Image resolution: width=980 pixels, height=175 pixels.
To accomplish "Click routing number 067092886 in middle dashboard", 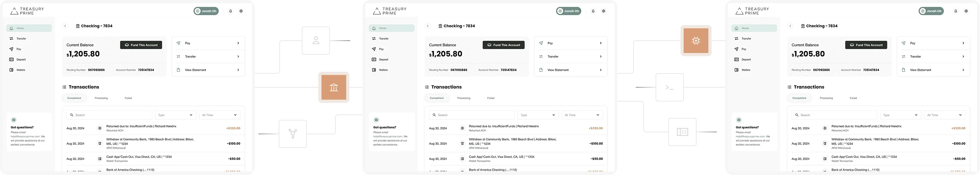I will click(459, 70).
